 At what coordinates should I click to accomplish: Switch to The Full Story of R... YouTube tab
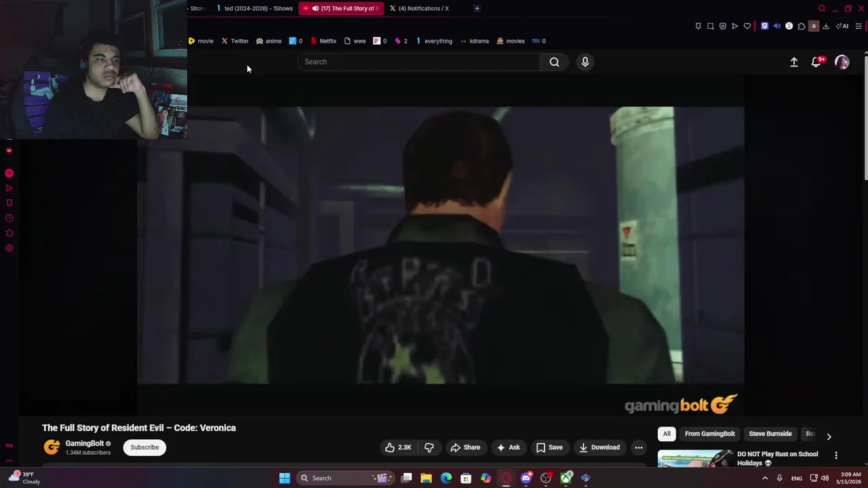[x=341, y=8]
